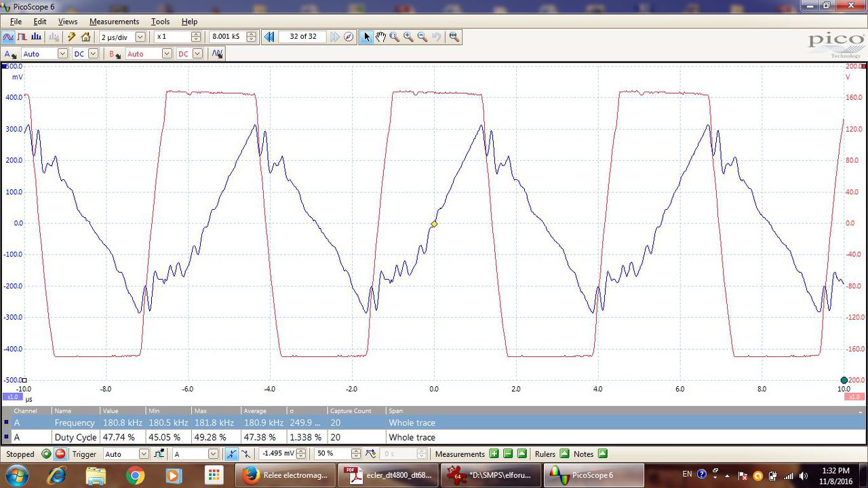Screen dimensions: 868x488
Task: Start capturing with green Go button
Action: (x=46, y=454)
